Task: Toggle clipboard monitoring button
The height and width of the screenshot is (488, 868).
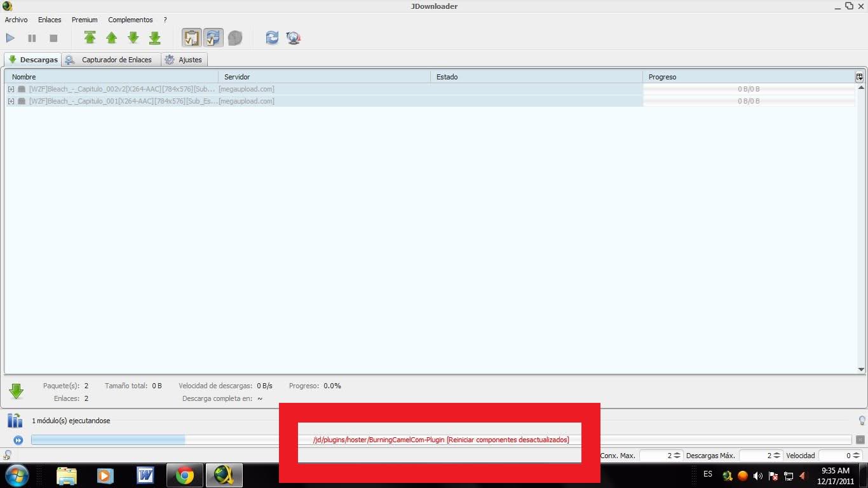Action: (191, 38)
